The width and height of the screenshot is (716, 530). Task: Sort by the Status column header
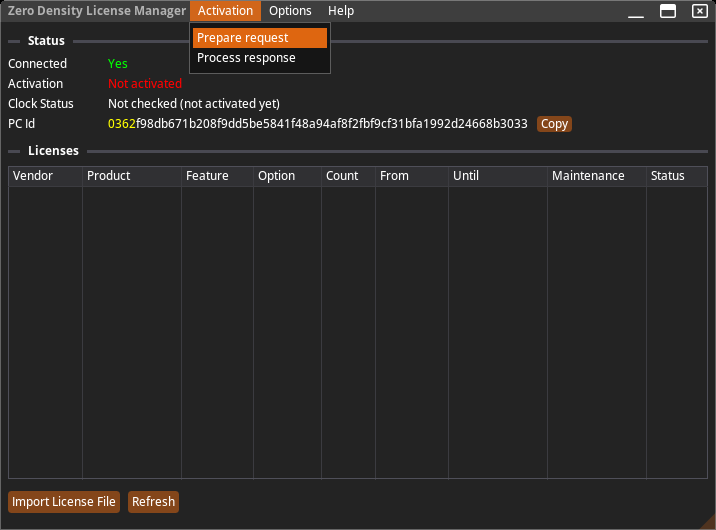675,176
